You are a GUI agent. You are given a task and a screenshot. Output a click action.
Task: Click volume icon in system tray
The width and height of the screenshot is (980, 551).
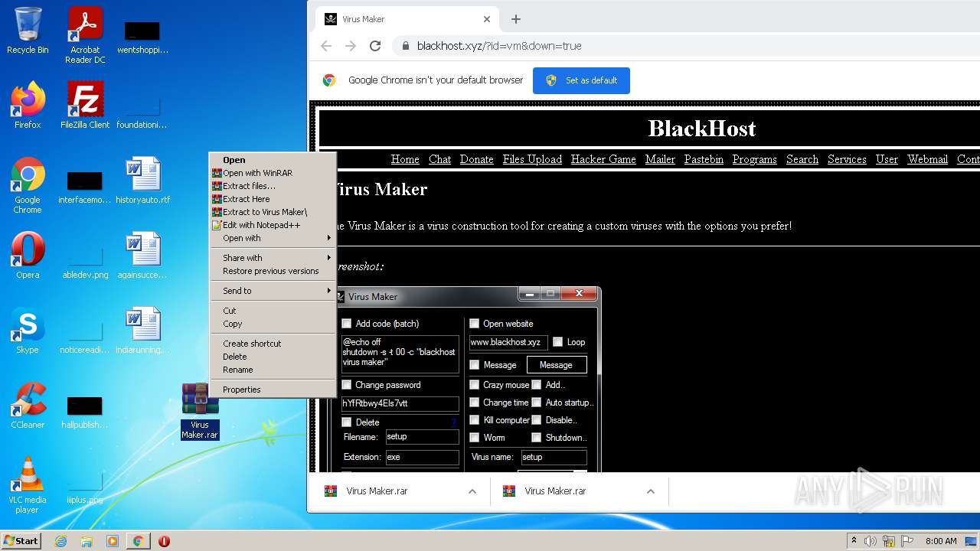871,541
